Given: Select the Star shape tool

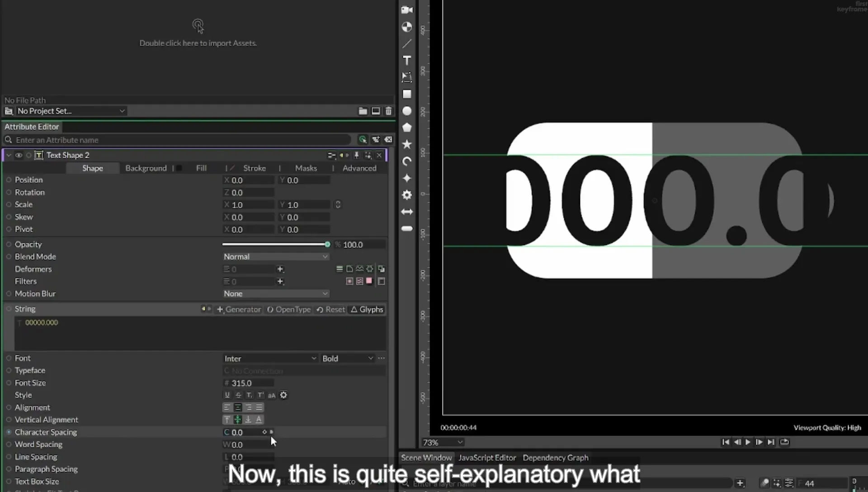Looking at the screenshot, I should [407, 144].
